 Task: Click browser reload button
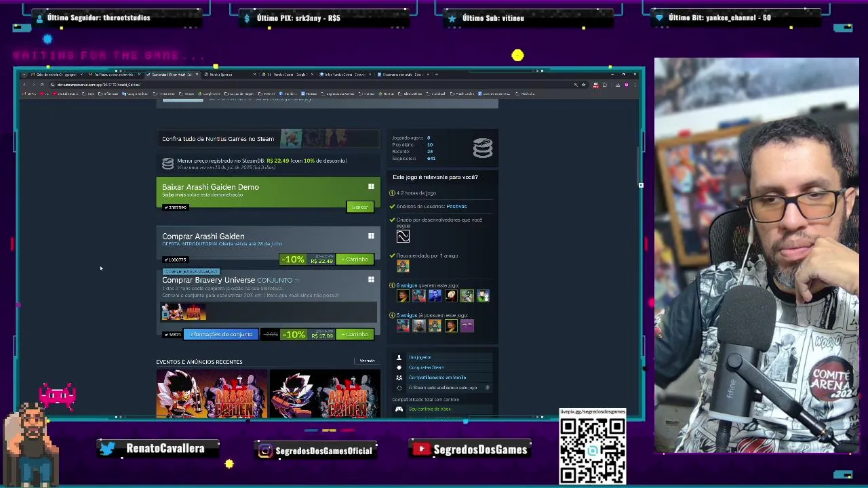point(42,85)
